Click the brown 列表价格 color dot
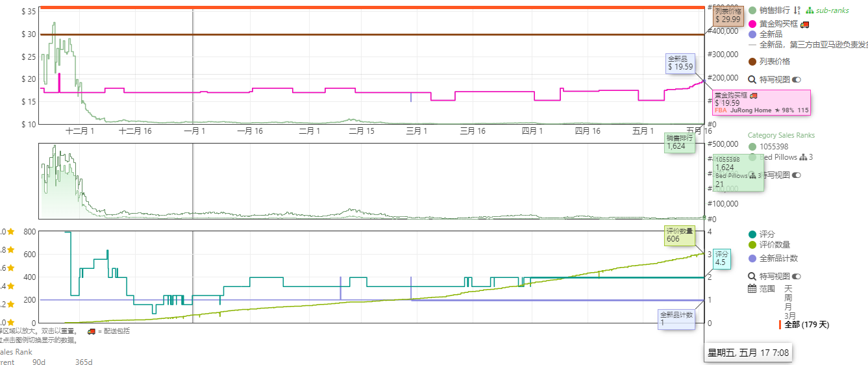Viewport: 868px width, 365px height. pos(752,62)
